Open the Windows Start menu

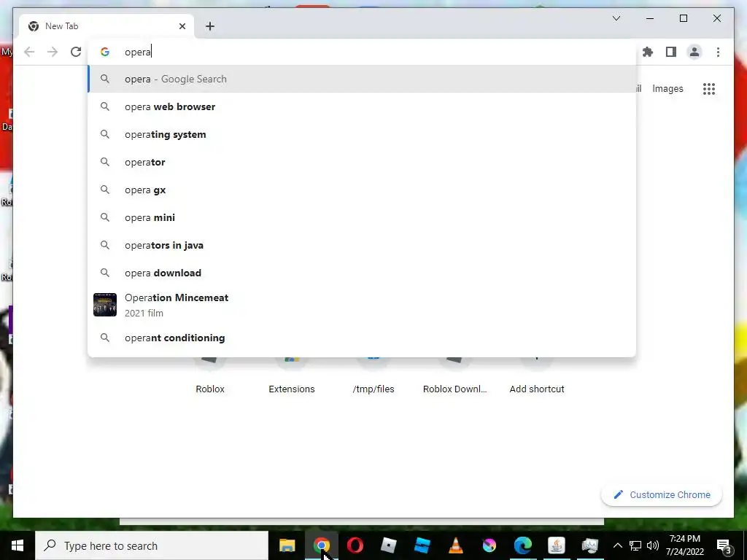(x=18, y=545)
